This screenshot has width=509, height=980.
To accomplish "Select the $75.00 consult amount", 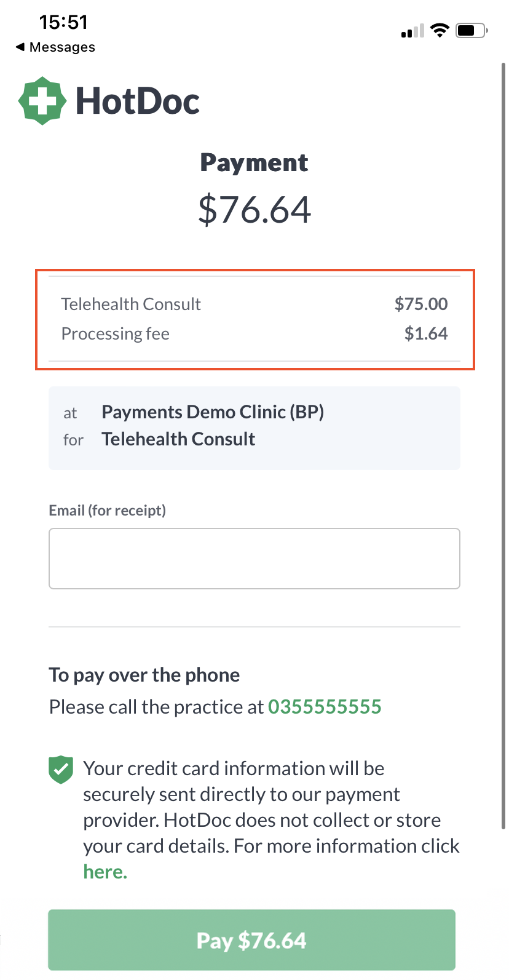I will (421, 304).
